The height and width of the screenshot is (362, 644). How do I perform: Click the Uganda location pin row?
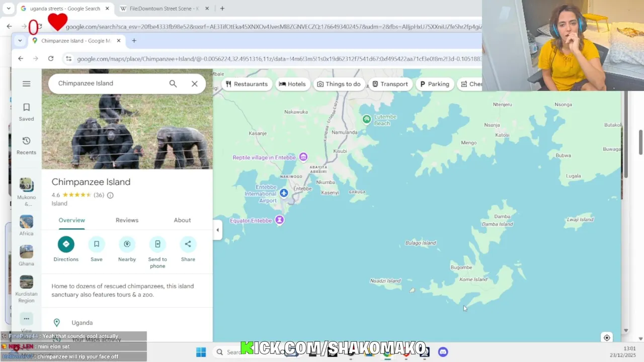click(x=127, y=323)
